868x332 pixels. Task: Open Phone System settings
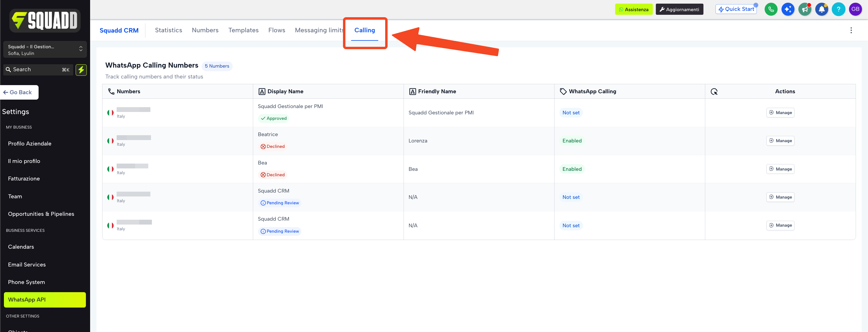[26, 283]
